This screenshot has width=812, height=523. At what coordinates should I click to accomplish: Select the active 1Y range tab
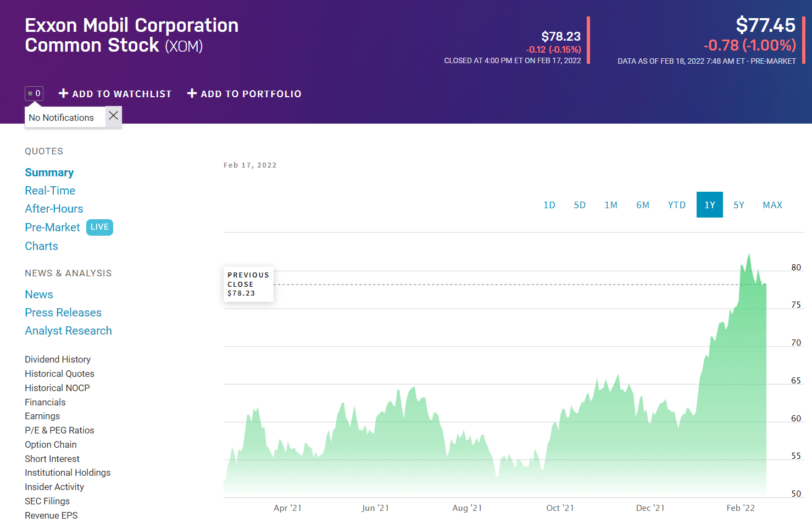tap(710, 205)
